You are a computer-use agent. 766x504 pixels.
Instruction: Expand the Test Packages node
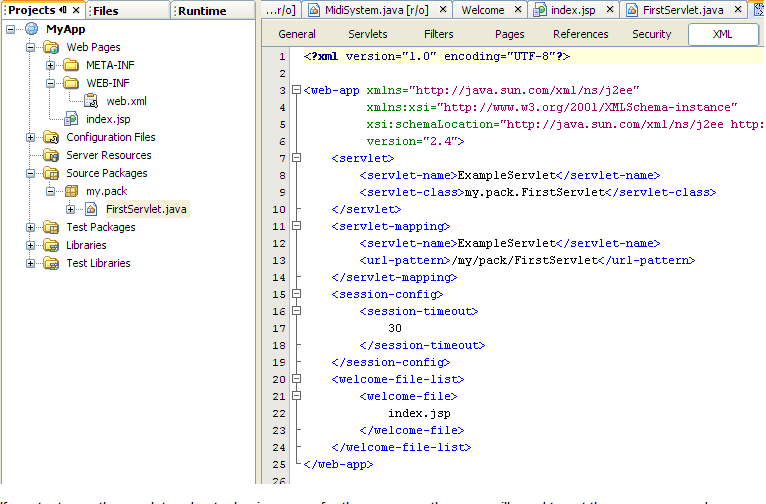(x=30, y=227)
